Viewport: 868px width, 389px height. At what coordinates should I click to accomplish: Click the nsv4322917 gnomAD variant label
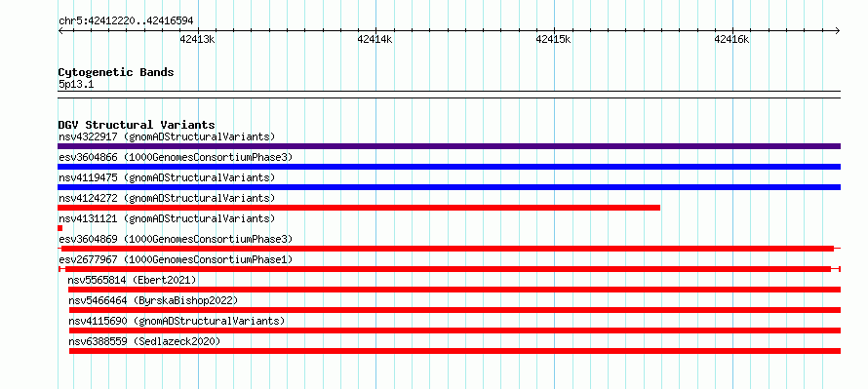[x=167, y=136]
